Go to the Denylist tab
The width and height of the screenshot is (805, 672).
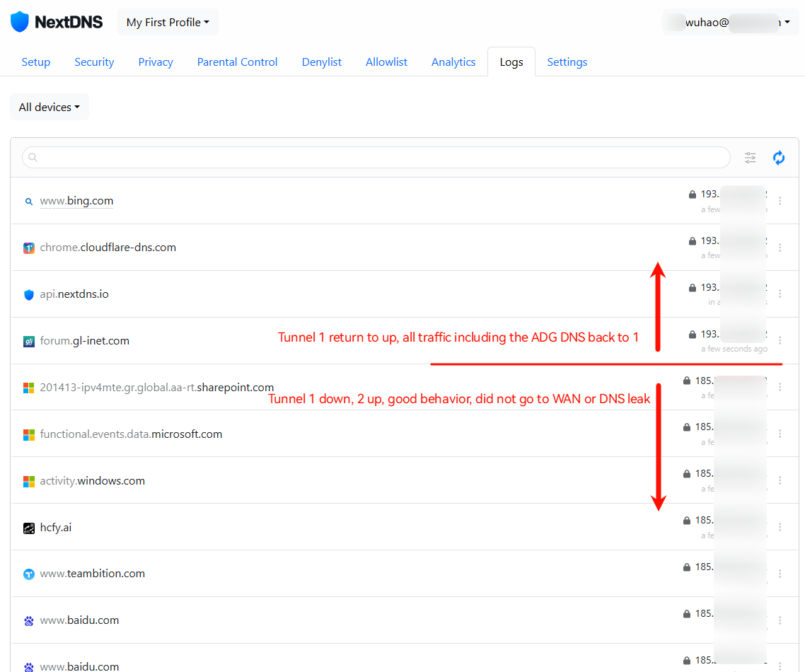[x=322, y=62]
